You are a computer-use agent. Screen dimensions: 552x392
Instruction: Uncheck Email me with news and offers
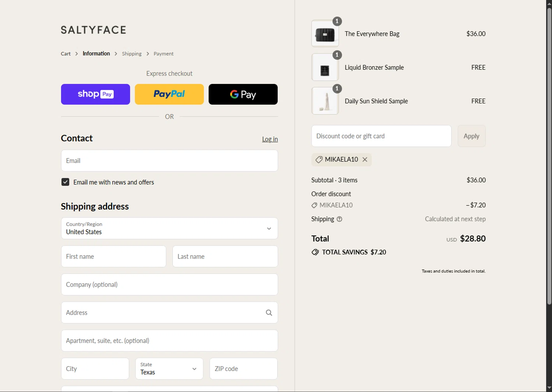65,182
